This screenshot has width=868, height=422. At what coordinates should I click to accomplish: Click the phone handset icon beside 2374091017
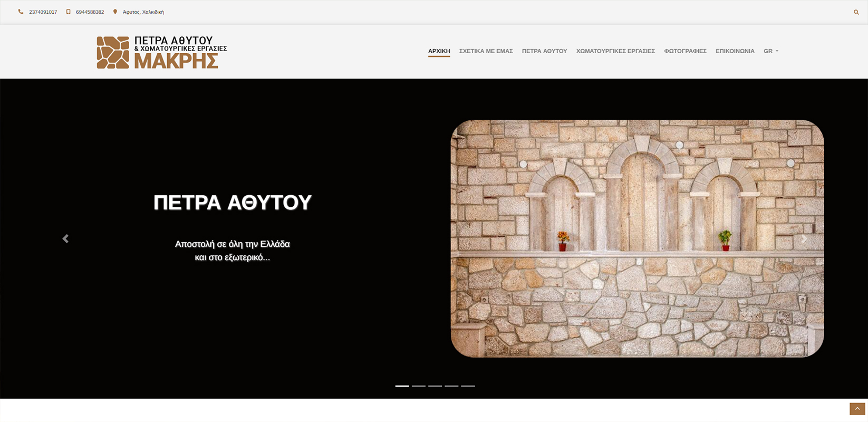click(21, 12)
